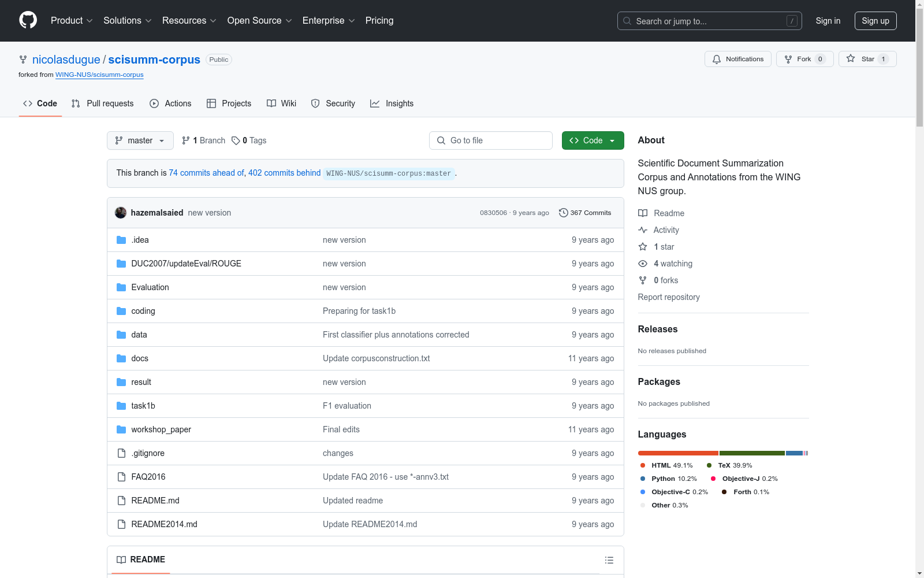Expand the Product menu

(x=72, y=21)
